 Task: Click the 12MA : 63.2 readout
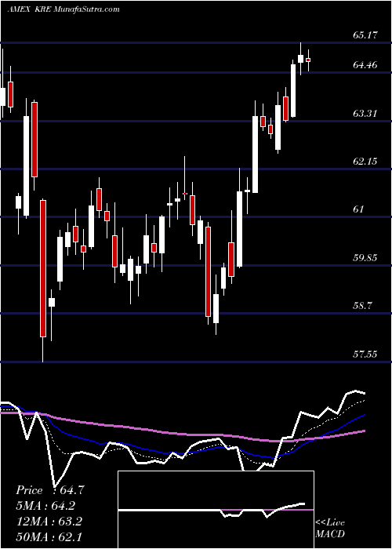49,521
